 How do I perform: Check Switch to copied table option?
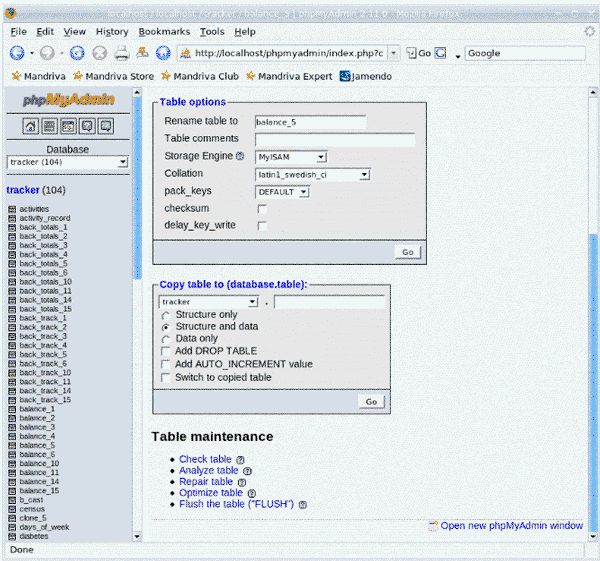pos(166,378)
